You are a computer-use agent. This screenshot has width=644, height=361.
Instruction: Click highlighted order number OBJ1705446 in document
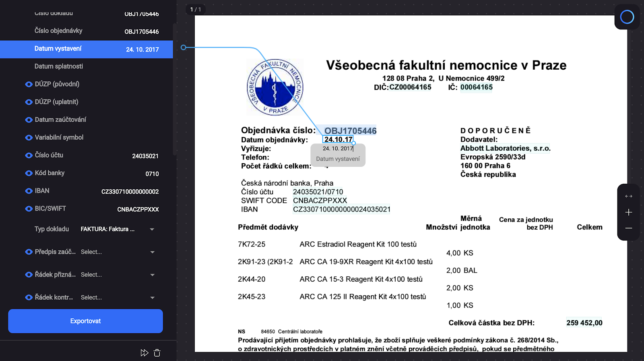pyautogui.click(x=350, y=131)
